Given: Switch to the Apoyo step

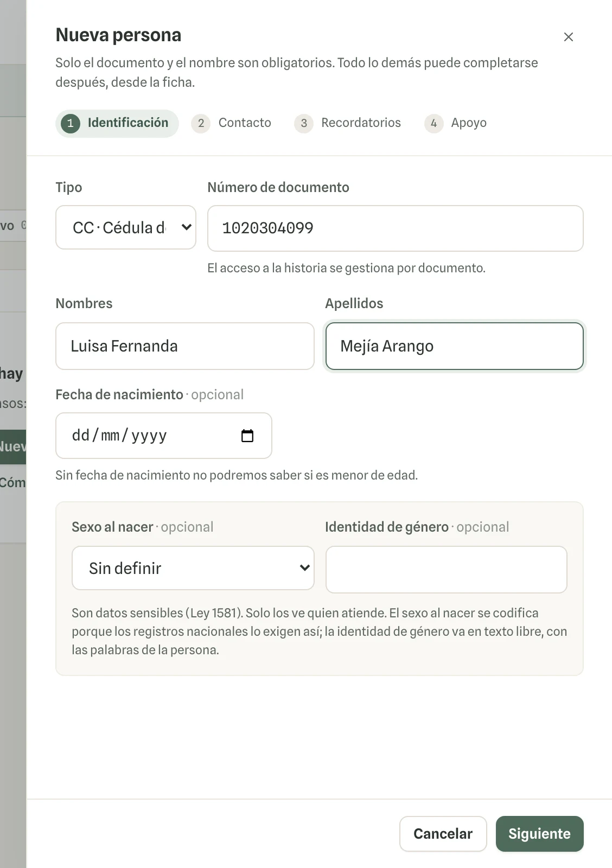Looking at the screenshot, I should tap(456, 123).
